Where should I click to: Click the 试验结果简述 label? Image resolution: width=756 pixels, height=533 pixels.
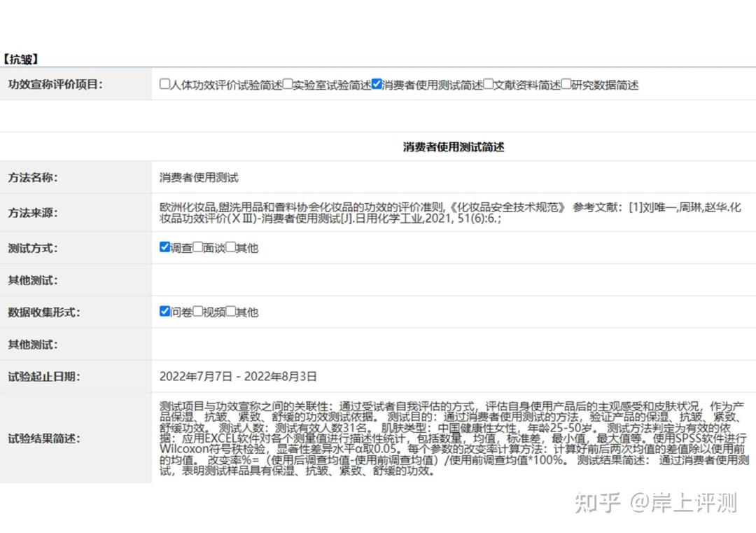[x=44, y=438]
